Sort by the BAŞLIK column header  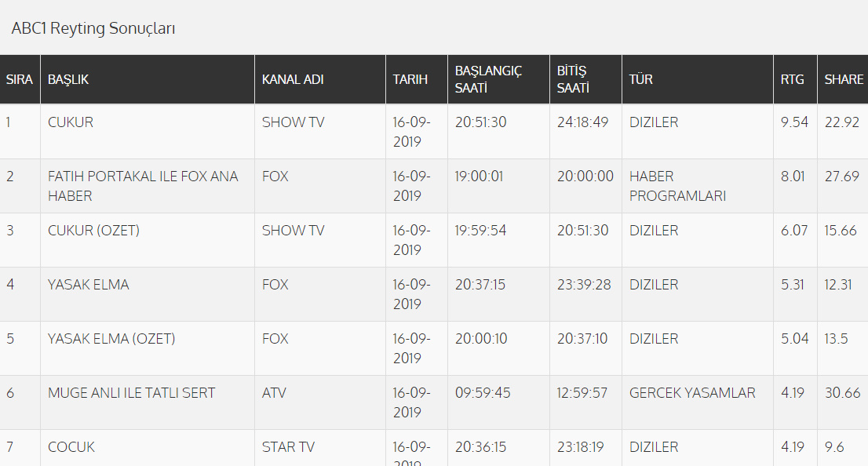pyautogui.click(x=68, y=79)
